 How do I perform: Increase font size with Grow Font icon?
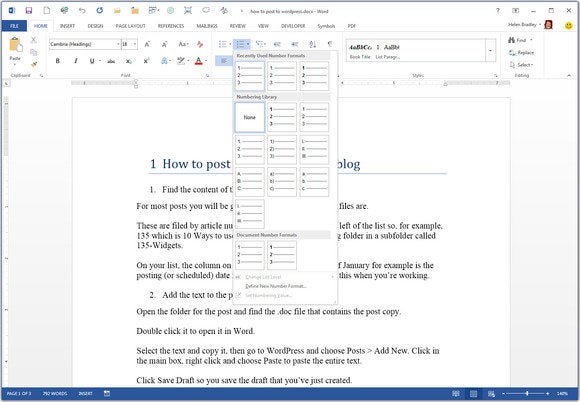coord(147,44)
